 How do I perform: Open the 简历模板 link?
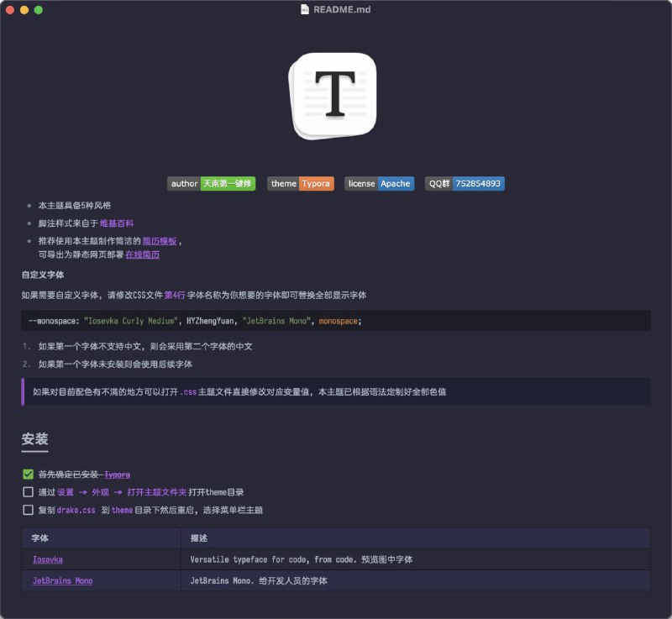pyautogui.click(x=160, y=241)
